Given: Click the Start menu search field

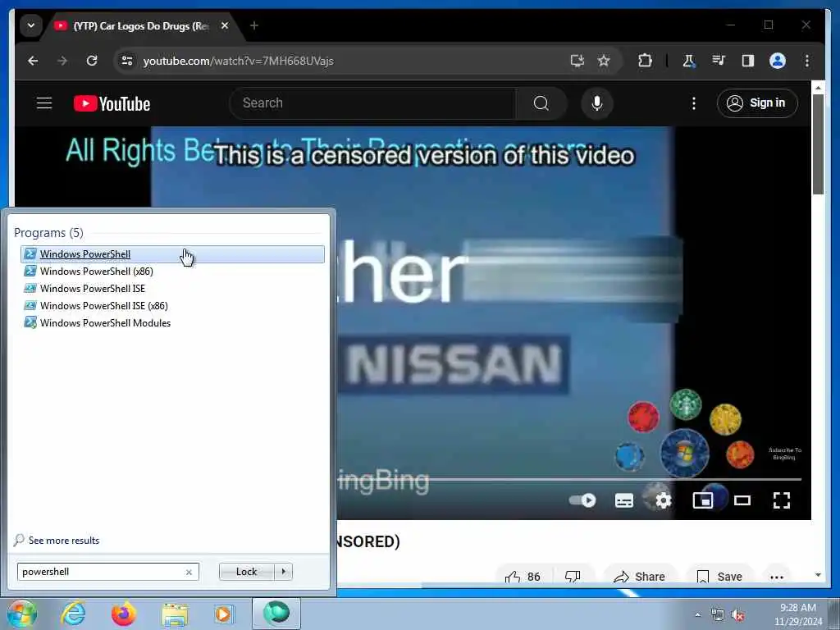Looking at the screenshot, I should 107,572.
